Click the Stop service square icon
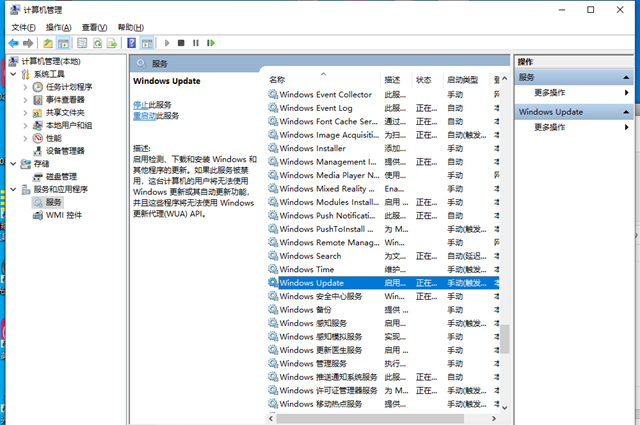This screenshot has height=425, width=640. pos(181,43)
